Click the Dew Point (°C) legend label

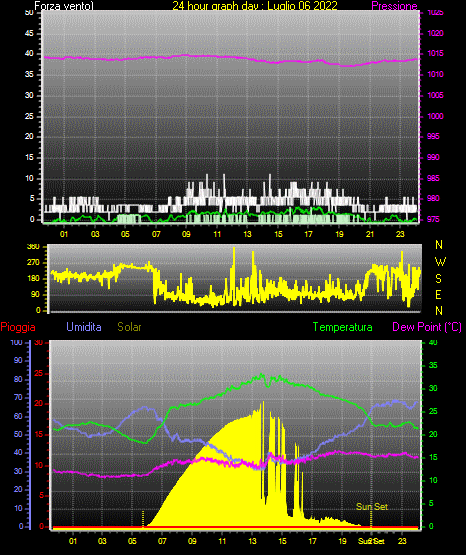[x=427, y=327]
